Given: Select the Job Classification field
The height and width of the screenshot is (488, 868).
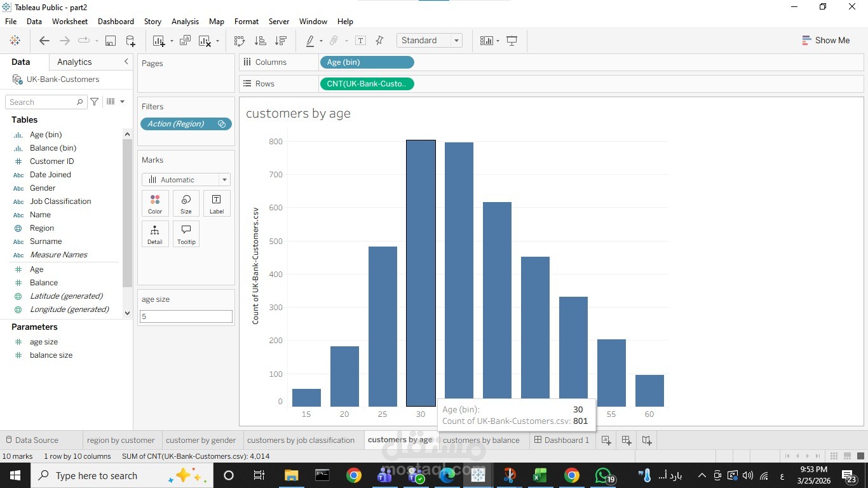Looking at the screenshot, I should (60, 201).
